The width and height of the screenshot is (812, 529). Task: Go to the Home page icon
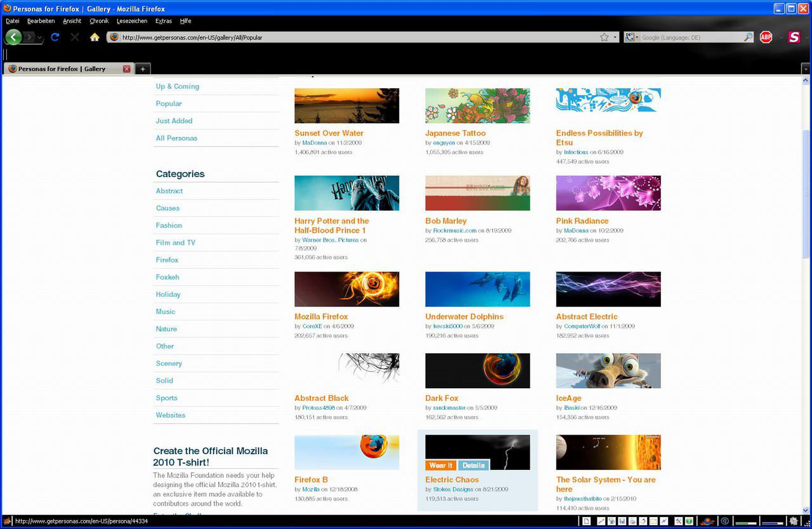pos(95,37)
